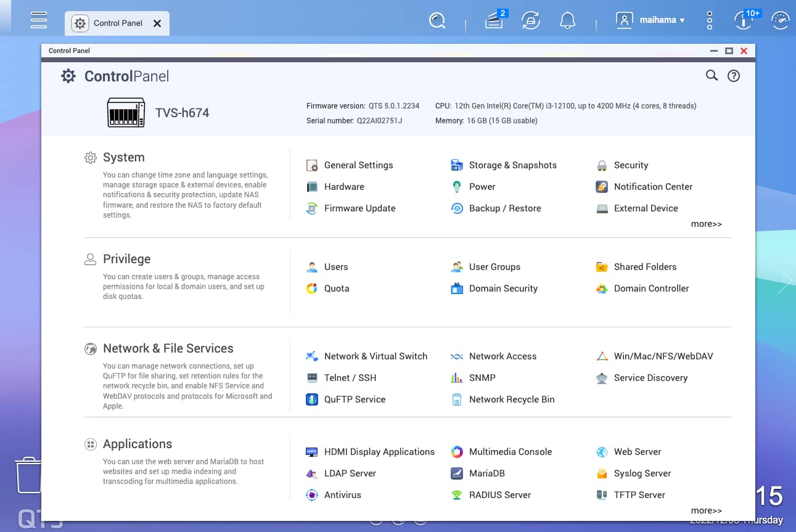
Task: Open Domain Controller icon
Action: click(602, 289)
